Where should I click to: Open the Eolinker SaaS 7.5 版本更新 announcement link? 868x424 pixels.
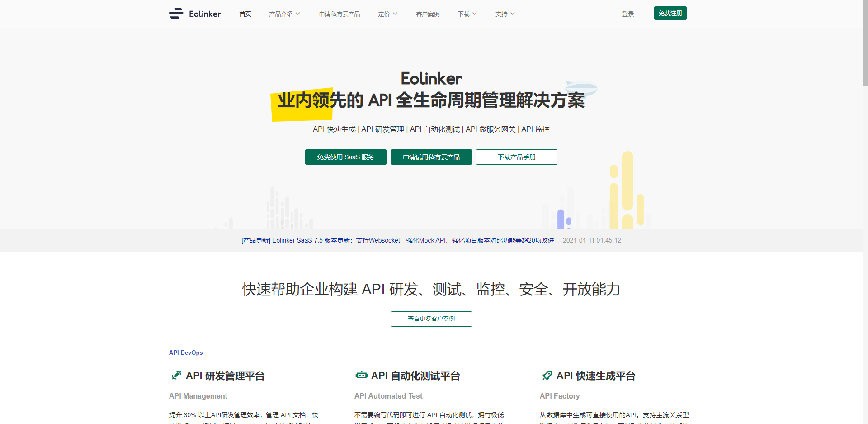click(397, 240)
